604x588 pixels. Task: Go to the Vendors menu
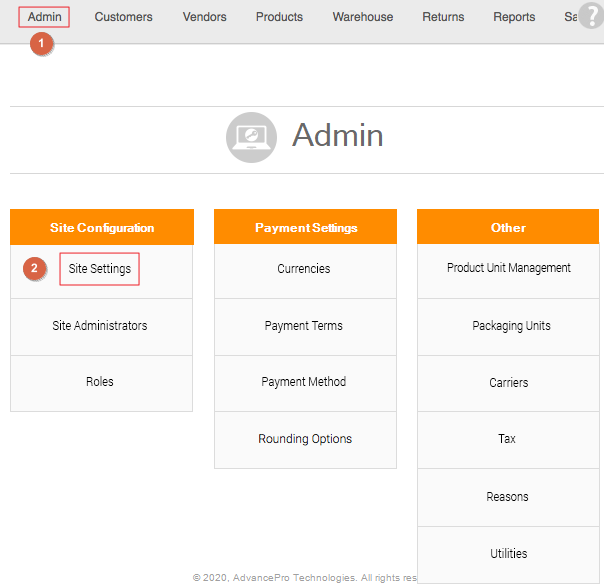(x=205, y=17)
